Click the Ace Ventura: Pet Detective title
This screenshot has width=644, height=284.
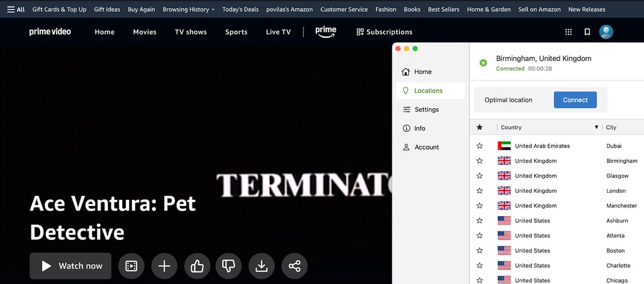pos(113,217)
